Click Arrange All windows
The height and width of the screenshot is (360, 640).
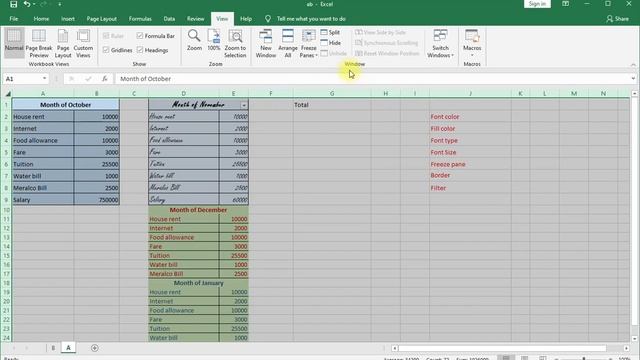coord(288,43)
